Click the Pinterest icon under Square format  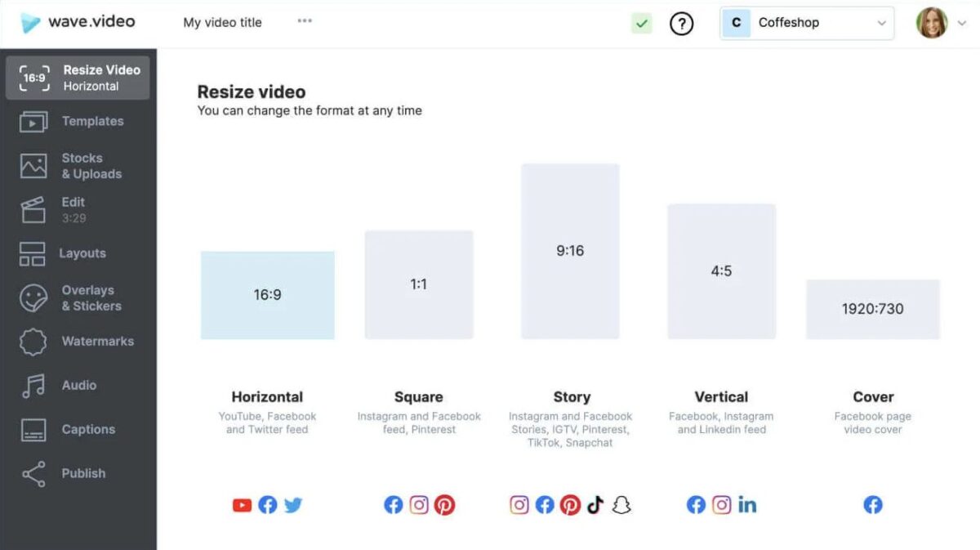pyautogui.click(x=445, y=505)
